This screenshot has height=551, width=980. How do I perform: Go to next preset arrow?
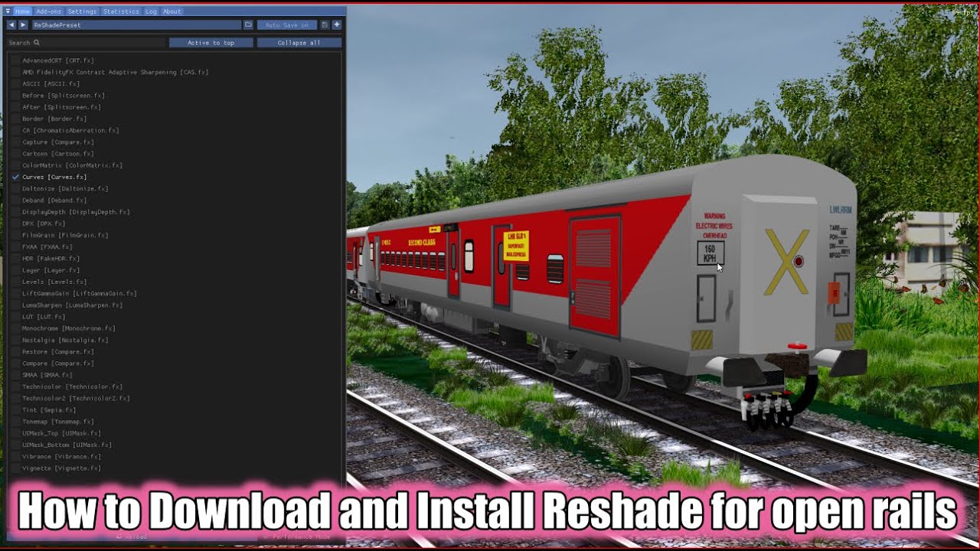coord(23,24)
